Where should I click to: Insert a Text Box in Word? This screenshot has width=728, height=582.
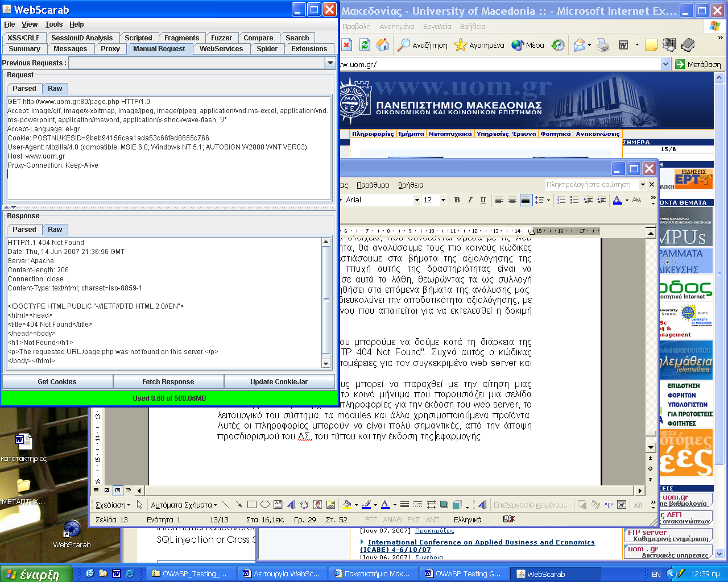click(x=278, y=504)
